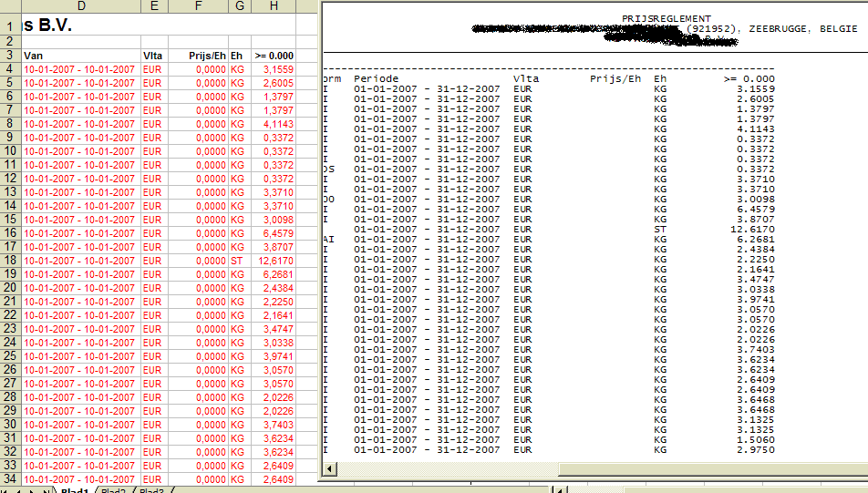Screen dimensions: 868x493
Task: Click the 'Prijs/Eh' header cell in spreadsheet
Action: click(198, 56)
